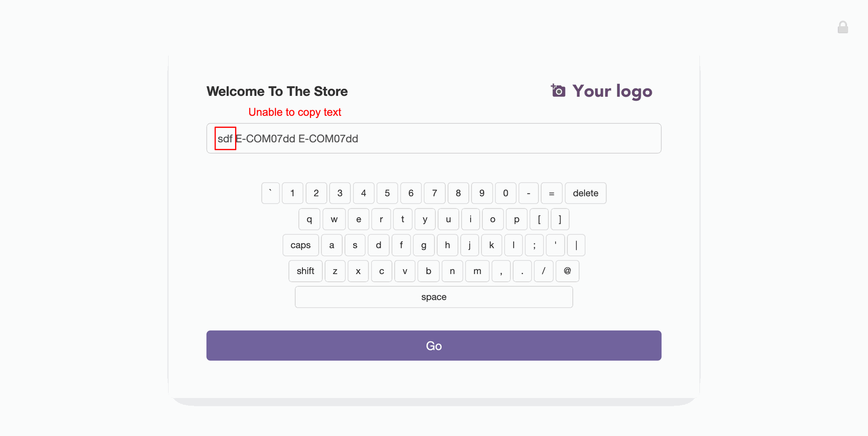The height and width of the screenshot is (436, 868).
Task: Tap the left bracket key
Action: click(539, 219)
